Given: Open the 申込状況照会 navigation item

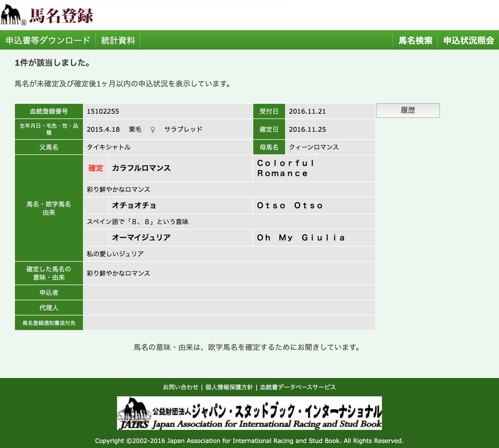Looking at the screenshot, I should tap(468, 40).
